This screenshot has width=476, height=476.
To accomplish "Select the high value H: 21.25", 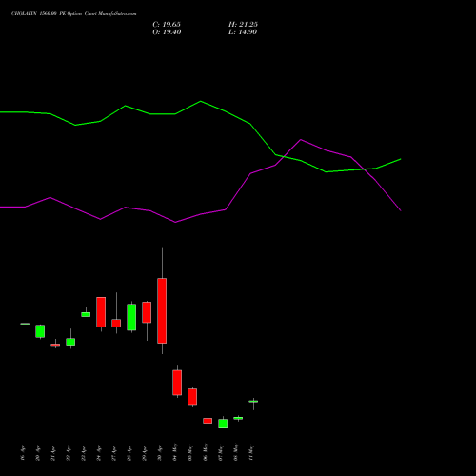I will 243,25.
